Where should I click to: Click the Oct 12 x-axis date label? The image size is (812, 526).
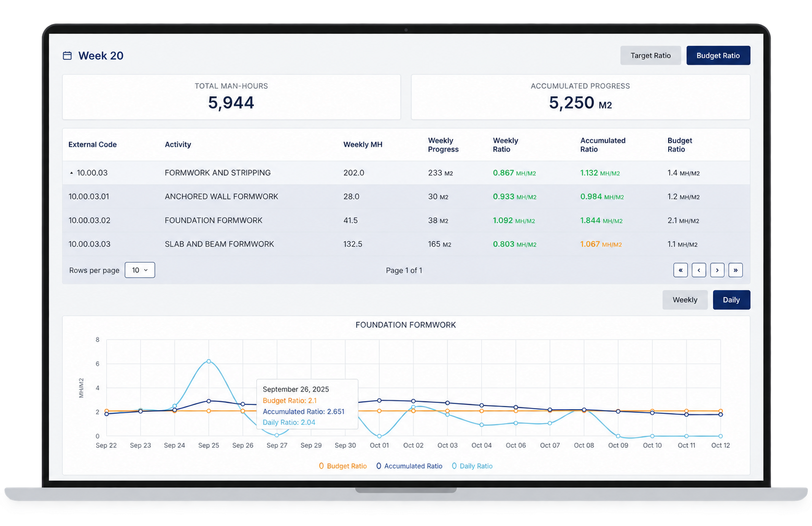point(720,445)
